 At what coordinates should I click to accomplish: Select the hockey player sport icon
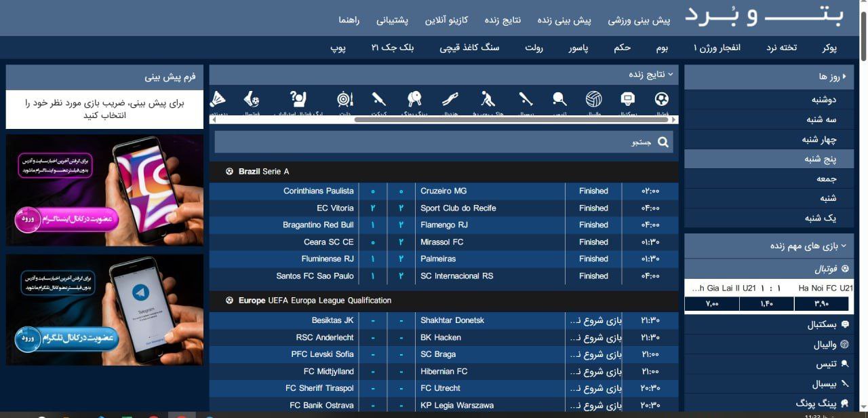(x=488, y=100)
